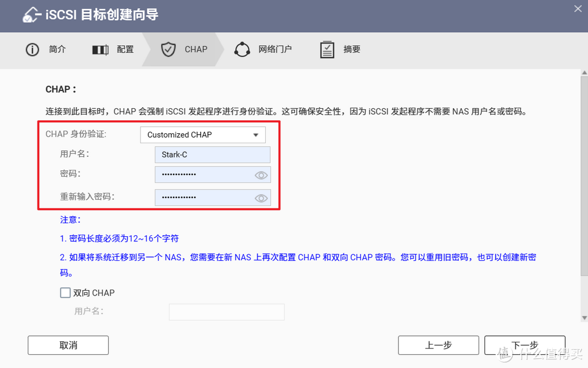This screenshot has height=368, width=588.
Task: Switch to the CHAP wizard step
Action: [185, 49]
